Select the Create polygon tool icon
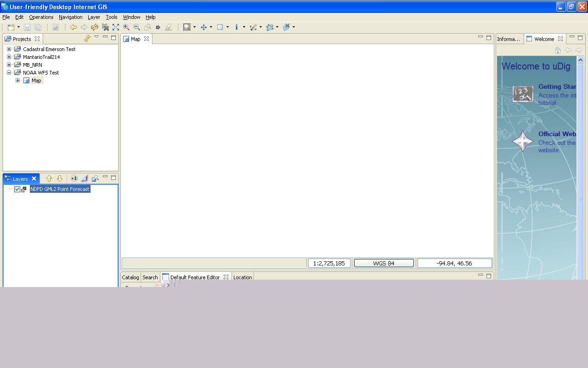This screenshot has width=588, height=368. click(270, 27)
